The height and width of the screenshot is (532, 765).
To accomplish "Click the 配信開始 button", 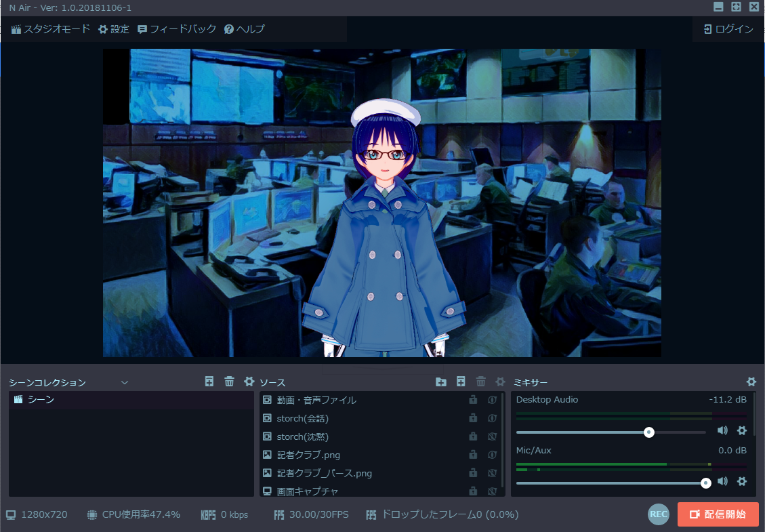I will click(718, 514).
